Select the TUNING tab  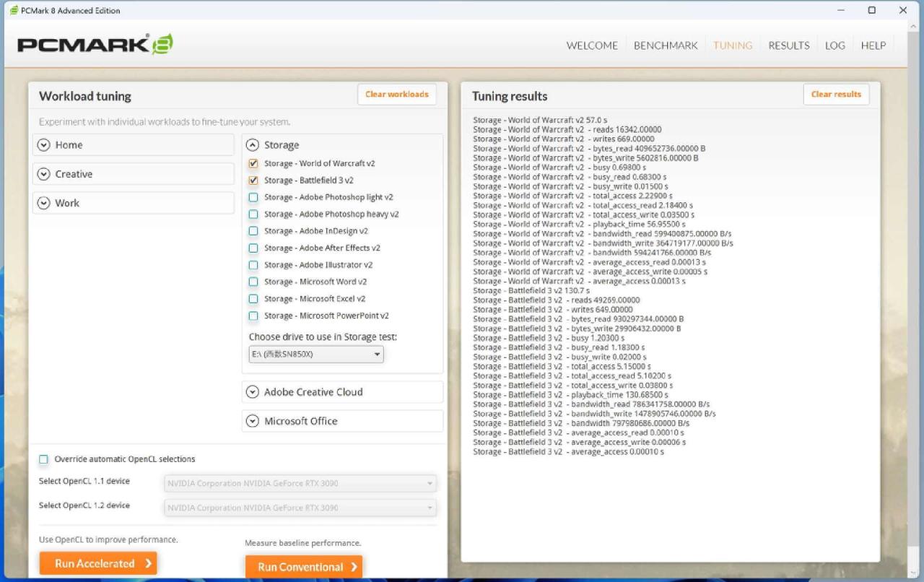pyautogui.click(x=733, y=45)
